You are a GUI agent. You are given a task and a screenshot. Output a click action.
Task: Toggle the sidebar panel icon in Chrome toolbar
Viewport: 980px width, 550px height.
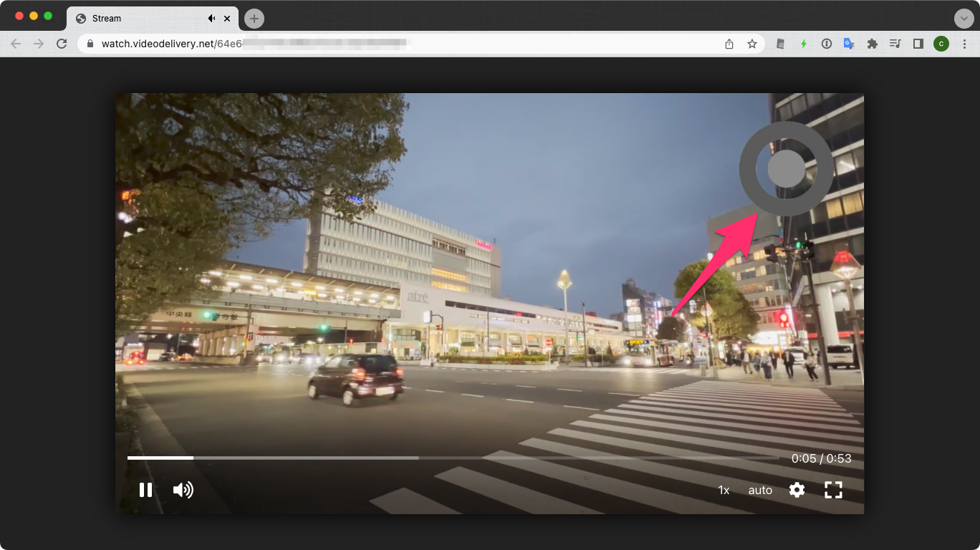pos(918,44)
